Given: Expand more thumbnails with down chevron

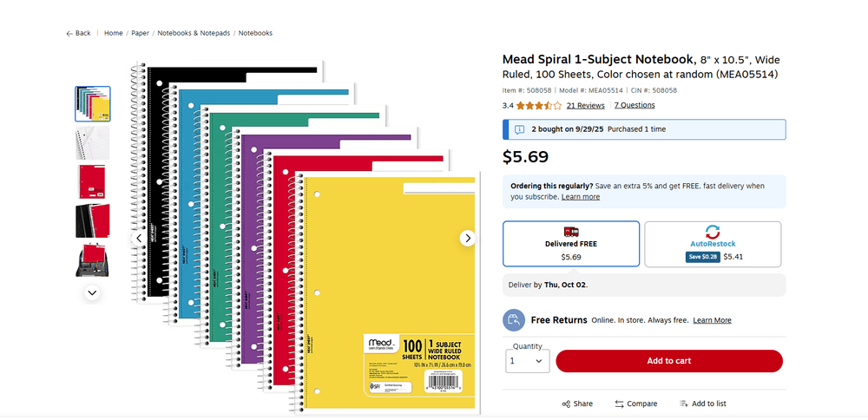Looking at the screenshot, I should [92, 293].
